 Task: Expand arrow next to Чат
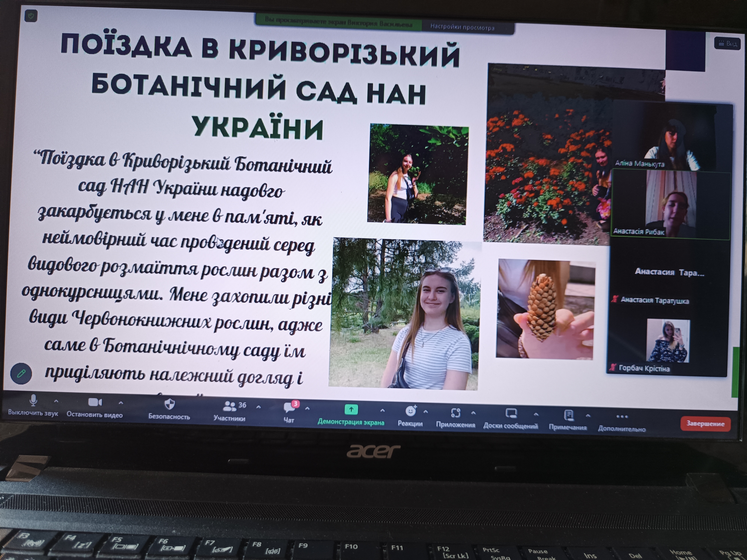tap(307, 408)
